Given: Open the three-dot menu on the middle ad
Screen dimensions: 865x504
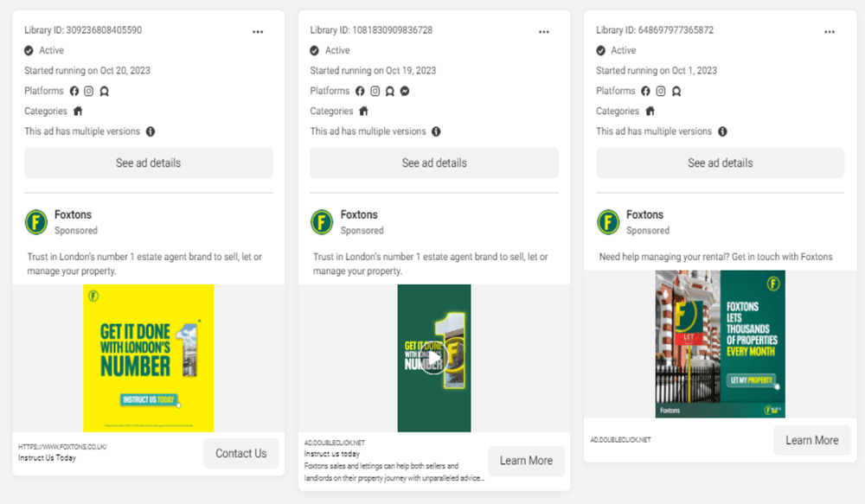Looking at the screenshot, I should [544, 31].
